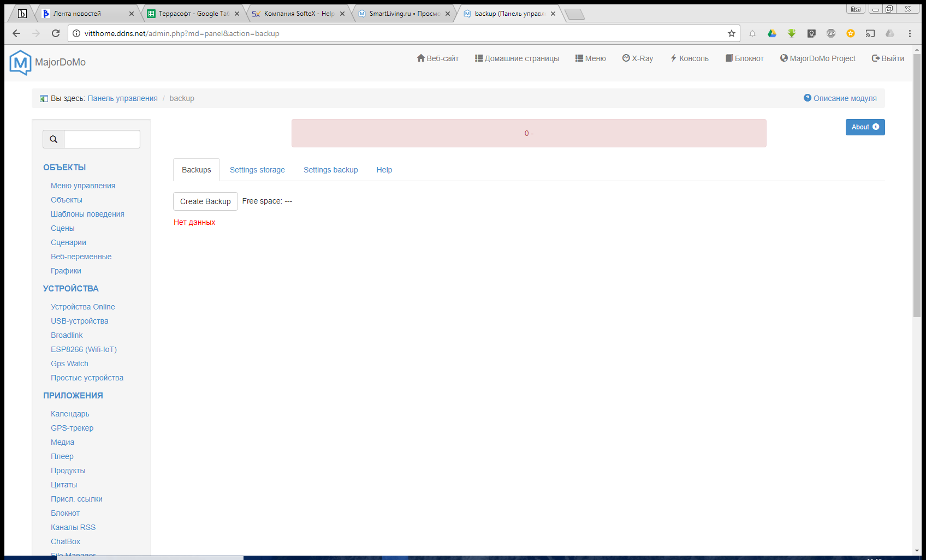
Task: Click the grey cloud extension icon
Action: (890, 33)
